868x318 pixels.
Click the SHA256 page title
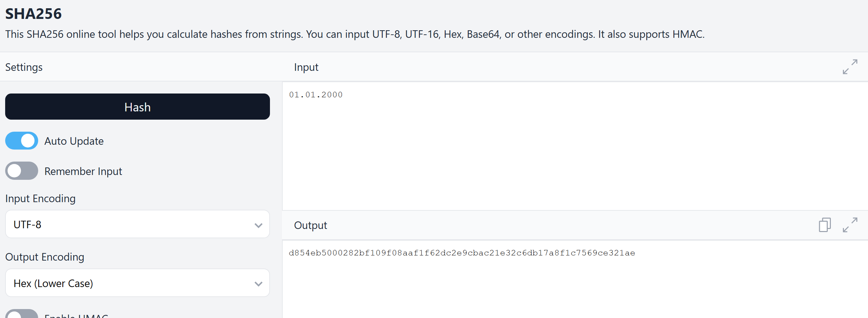[33, 14]
